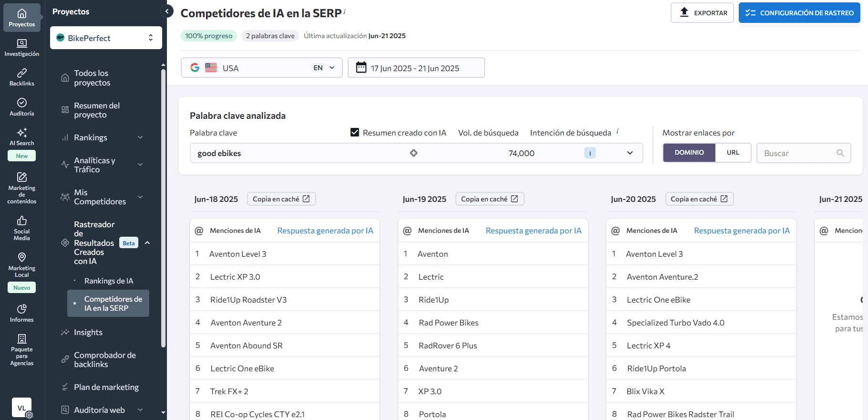Open Competidores de IA en la SERP item
Viewport: 868px width, 420px height.
[108, 304]
